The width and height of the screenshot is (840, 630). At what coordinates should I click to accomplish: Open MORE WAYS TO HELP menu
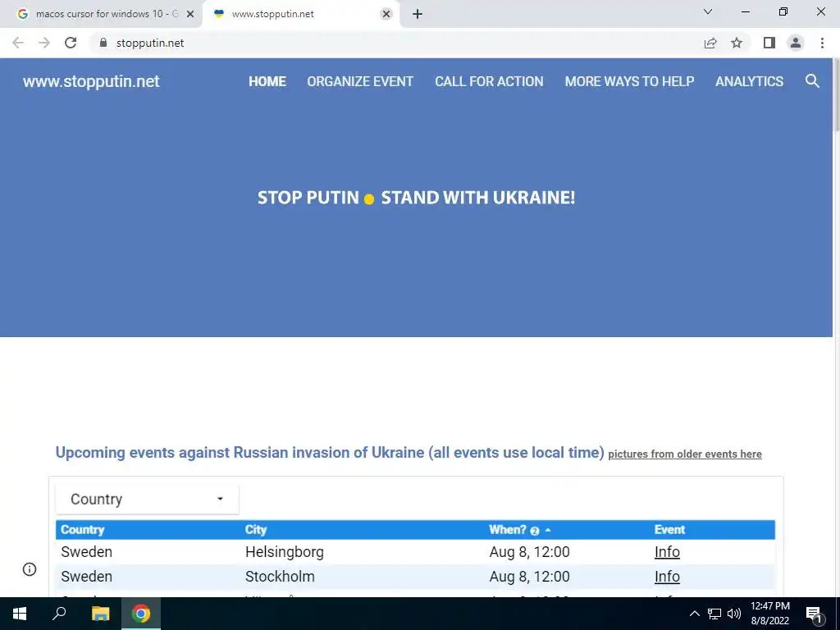point(629,81)
